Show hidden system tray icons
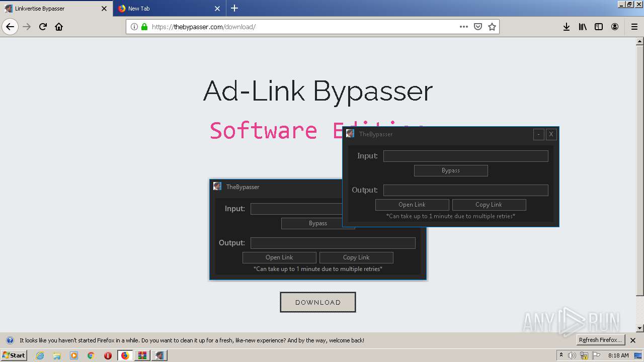Image resolution: width=644 pixels, height=362 pixels. pyautogui.click(x=561, y=355)
